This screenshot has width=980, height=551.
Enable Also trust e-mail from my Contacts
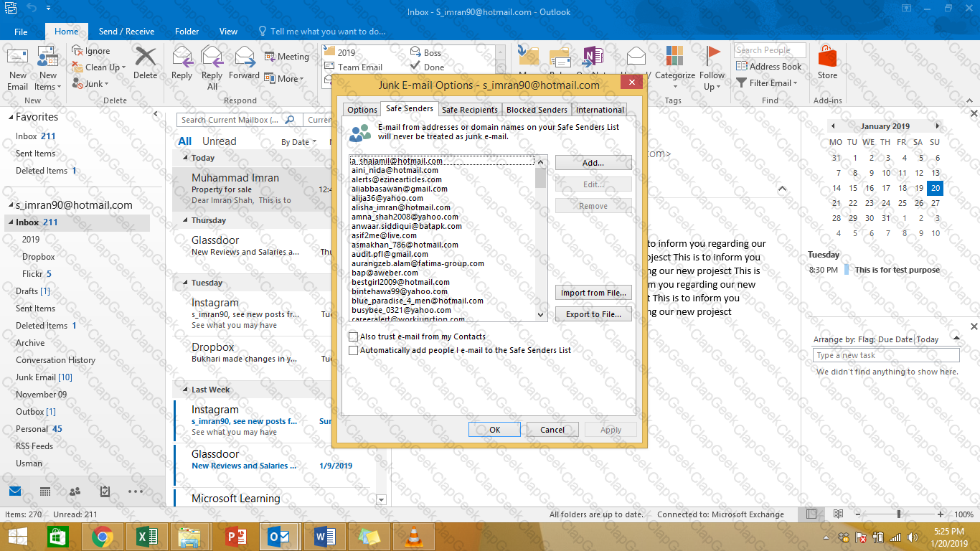pos(353,336)
